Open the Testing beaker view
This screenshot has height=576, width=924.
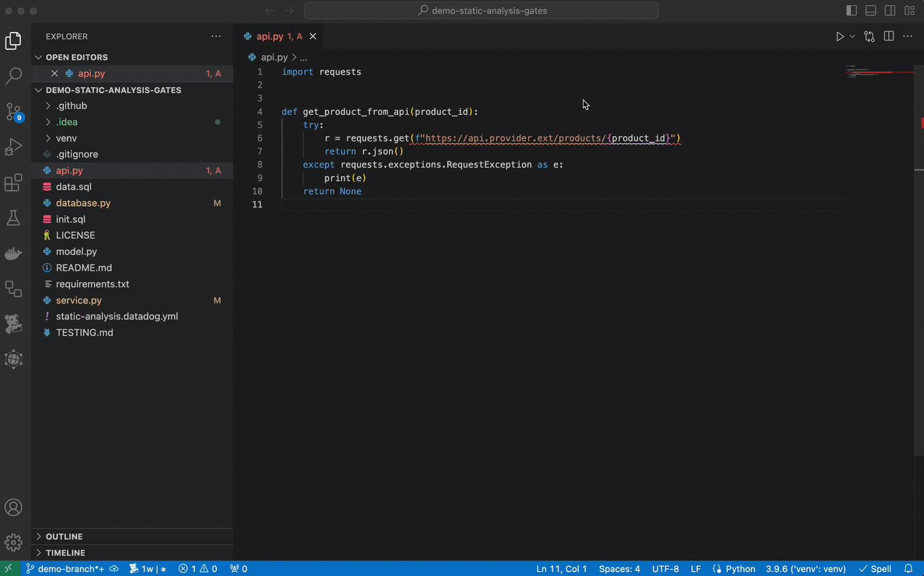tap(14, 218)
